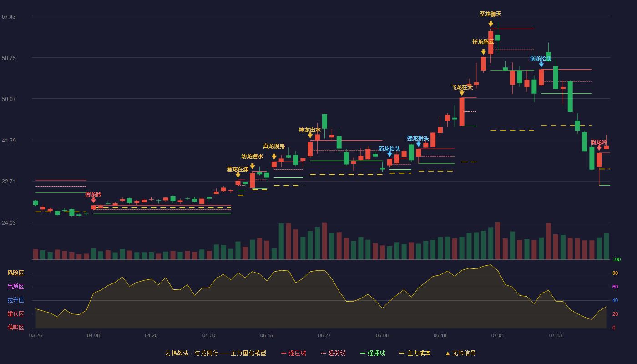637x364 pixels.
Task: Select the 07-01 date label
Action: (498, 335)
